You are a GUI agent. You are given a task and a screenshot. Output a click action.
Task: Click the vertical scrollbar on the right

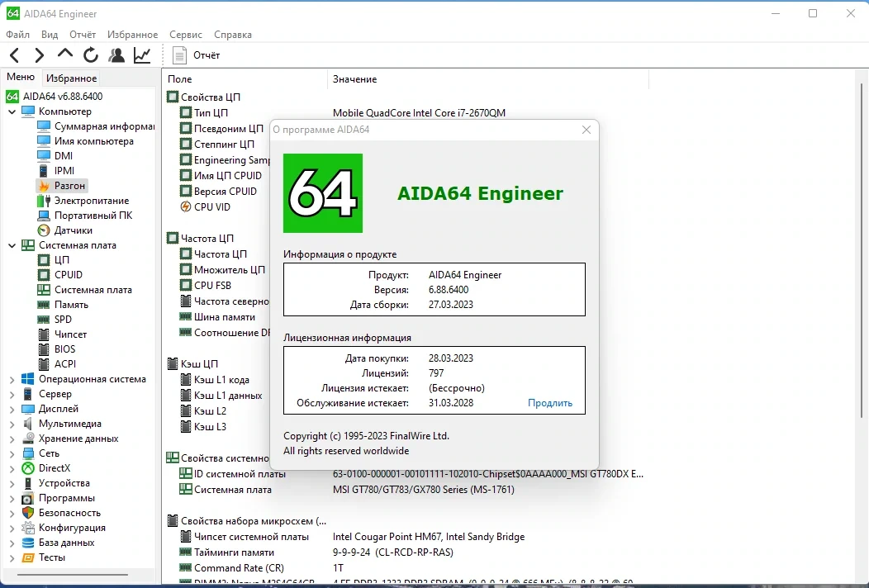coord(862,249)
